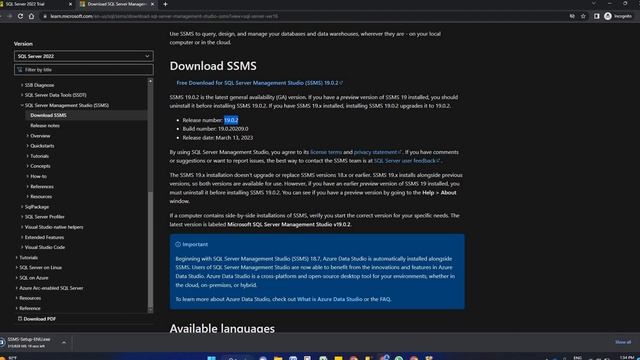Open the license terms link

pos(326,152)
